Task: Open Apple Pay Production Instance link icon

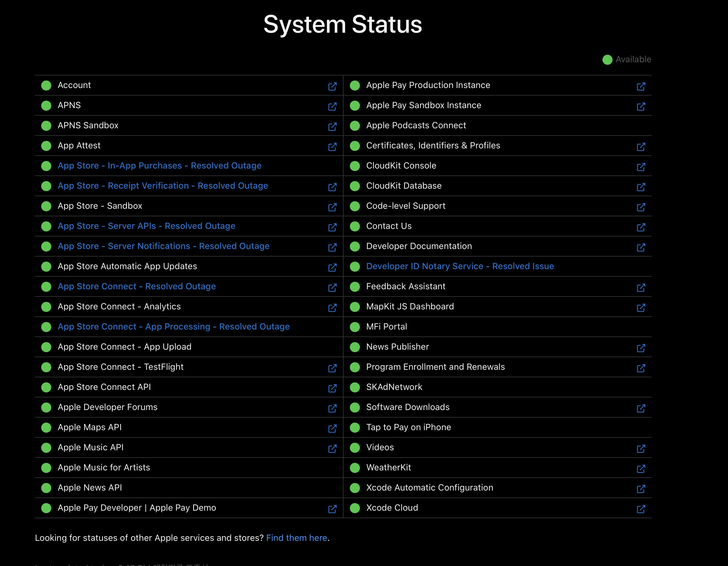Action: click(641, 86)
